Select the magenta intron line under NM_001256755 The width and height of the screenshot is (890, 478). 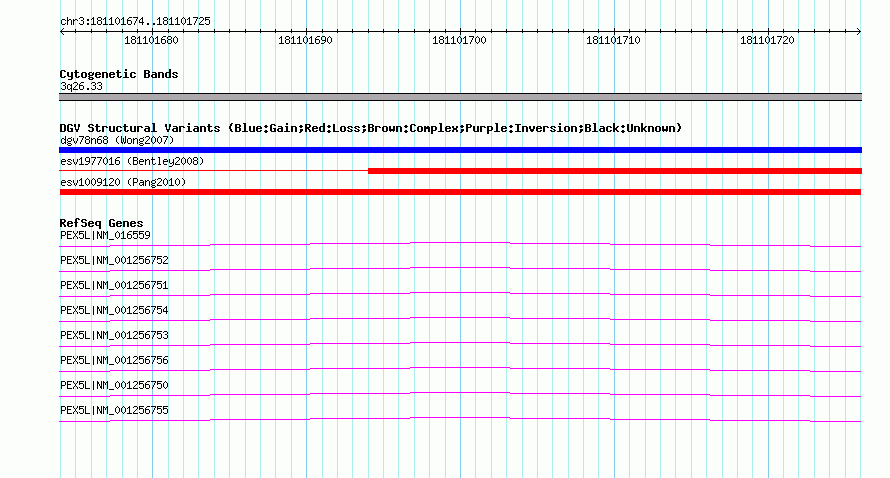[x=460, y=418]
